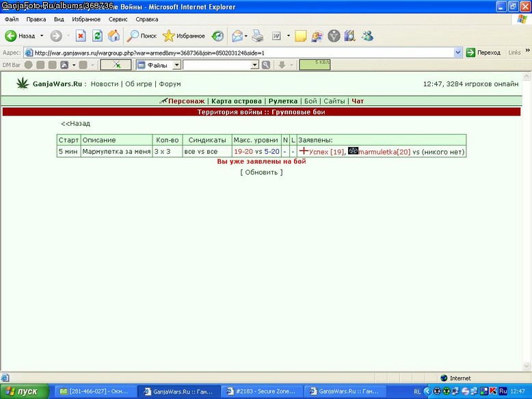Click the yellow note Discuss icon

[x=301, y=36]
